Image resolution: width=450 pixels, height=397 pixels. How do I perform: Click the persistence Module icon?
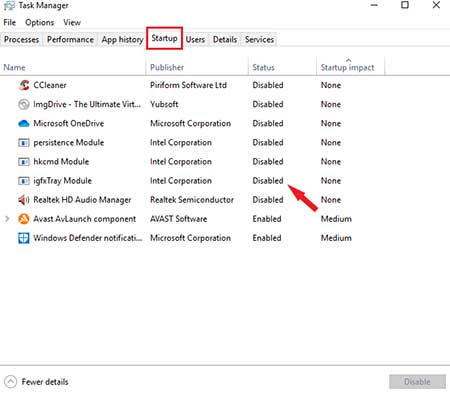point(24,143)
